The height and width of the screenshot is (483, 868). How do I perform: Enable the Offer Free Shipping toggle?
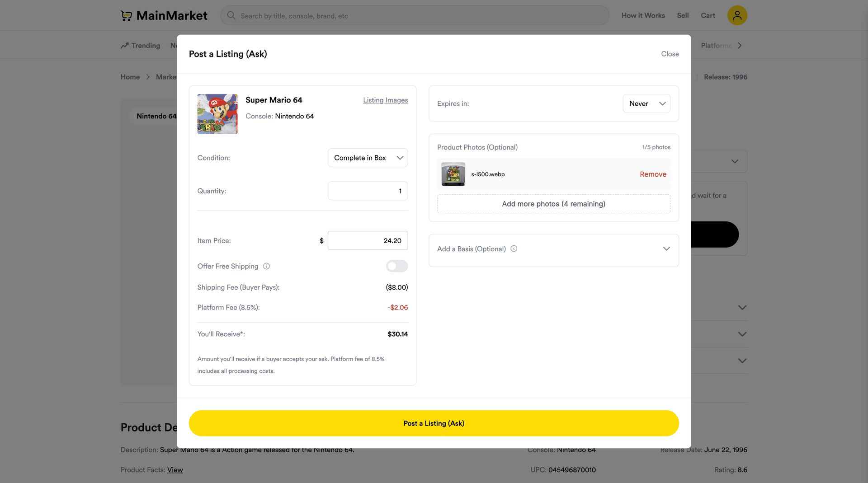[x=396, y=266]
